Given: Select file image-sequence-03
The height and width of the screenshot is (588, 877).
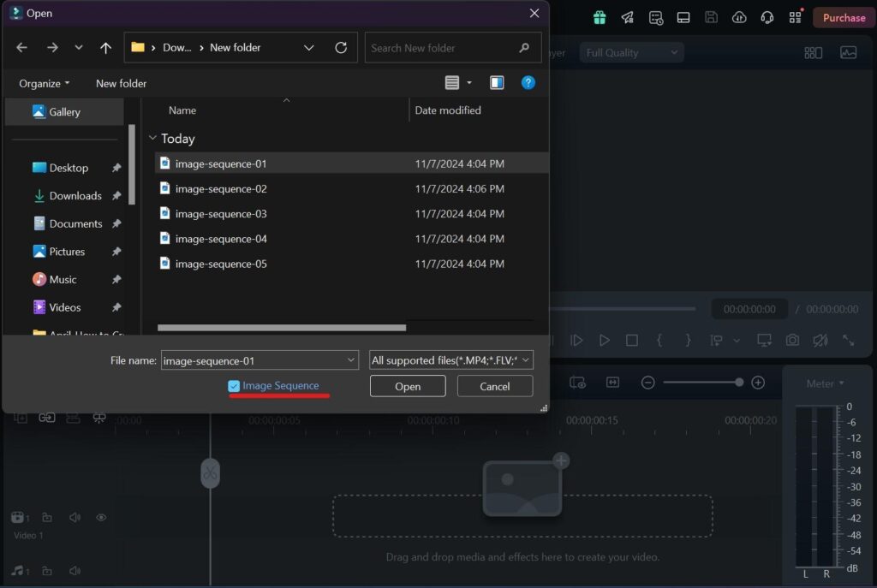Looking at the screenshot, I should 350,213.
